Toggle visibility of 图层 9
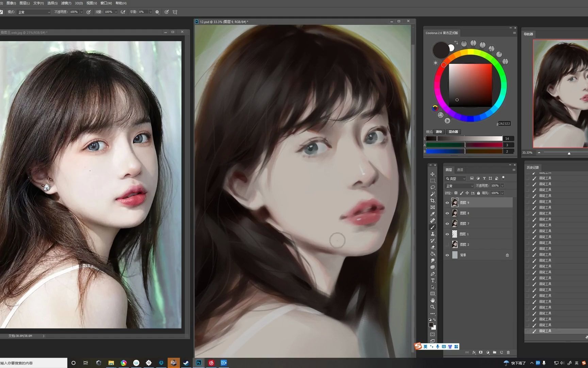Viewport: 588px width, 368px height. point(447,203)
